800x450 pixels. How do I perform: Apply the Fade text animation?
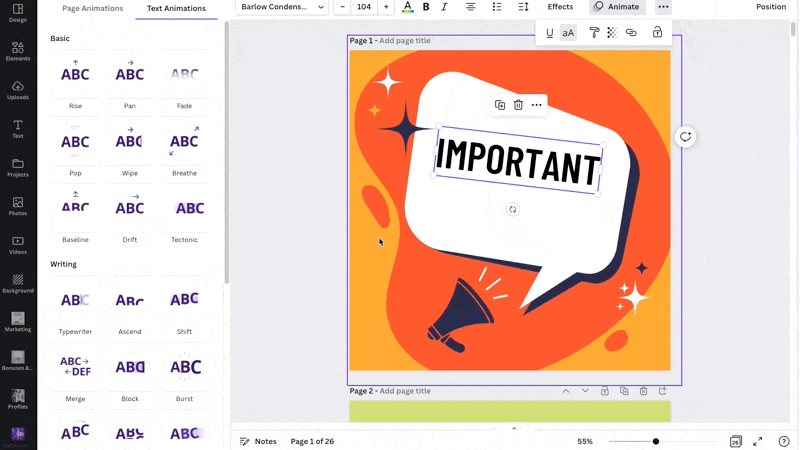pos(184,81)
